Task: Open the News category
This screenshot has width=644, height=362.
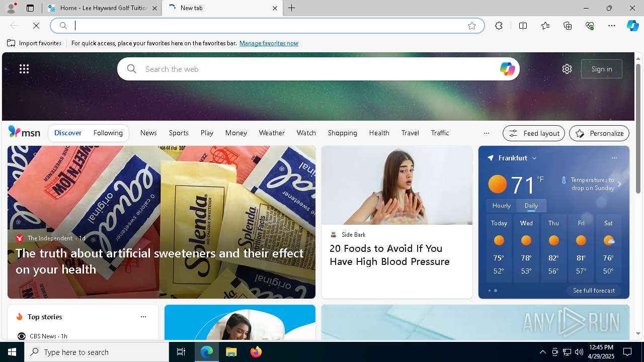Action: (x=148, y=133)
